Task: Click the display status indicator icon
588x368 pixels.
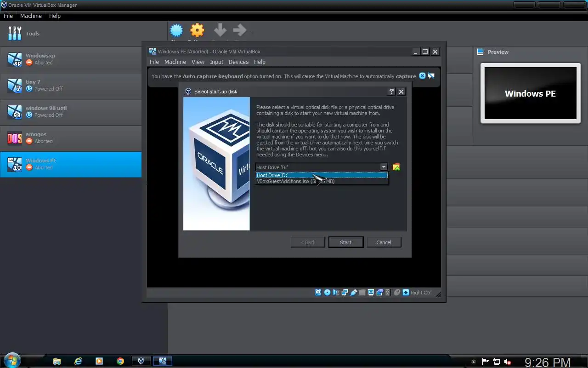Action: click(371, 292)
